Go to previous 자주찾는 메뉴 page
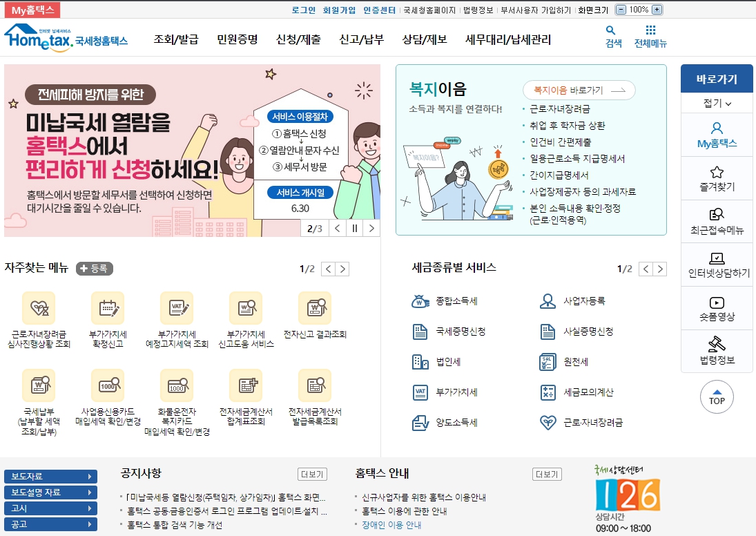The width and height of the screenshot is (756, 536). click(329, 269)
